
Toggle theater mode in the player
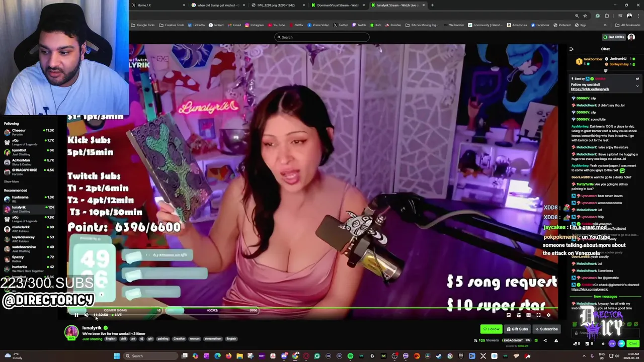coord(528,315)
